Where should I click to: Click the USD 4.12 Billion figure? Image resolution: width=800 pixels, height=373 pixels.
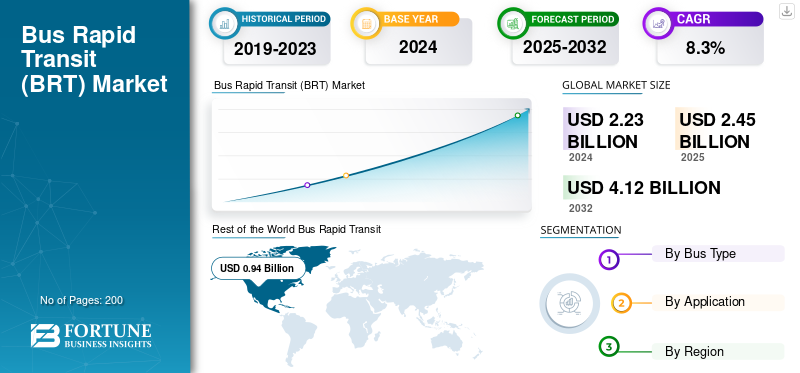pos(644,188)
